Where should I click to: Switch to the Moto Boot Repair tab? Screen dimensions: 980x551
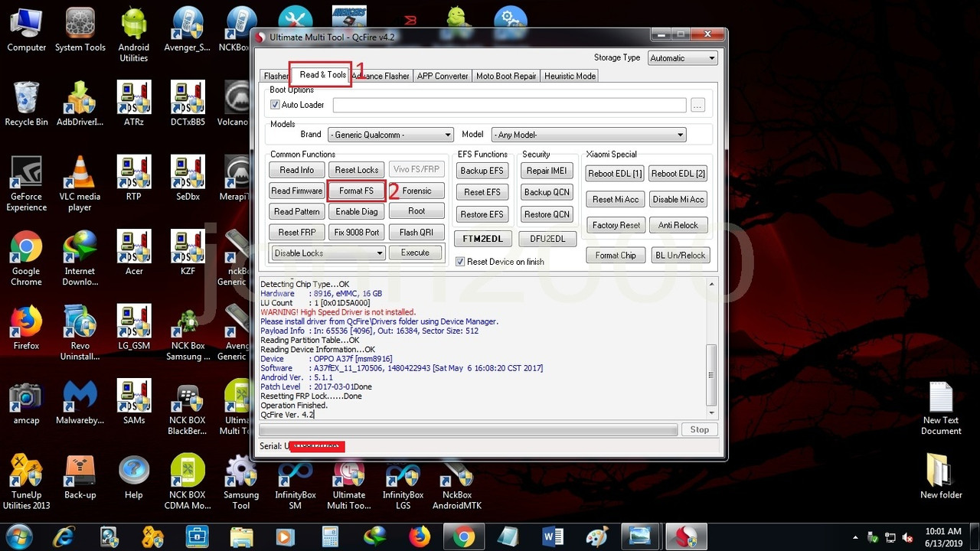tap(506, 76)
